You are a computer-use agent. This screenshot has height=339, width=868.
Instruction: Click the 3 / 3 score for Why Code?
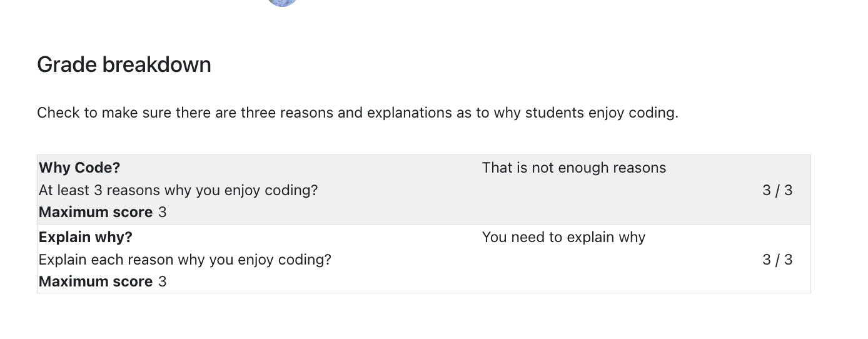[x=777, y=190]
